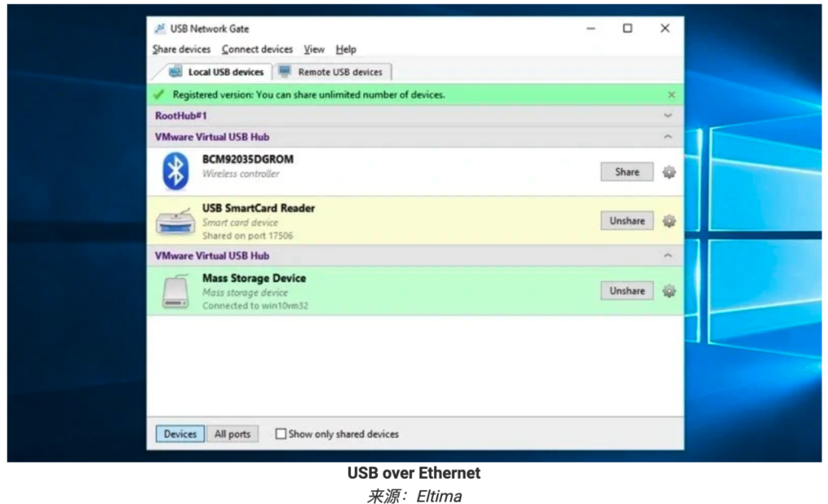Select the USB SmartCard Reader device icon
The image size is (828, 504).
[x=176, y=221]
